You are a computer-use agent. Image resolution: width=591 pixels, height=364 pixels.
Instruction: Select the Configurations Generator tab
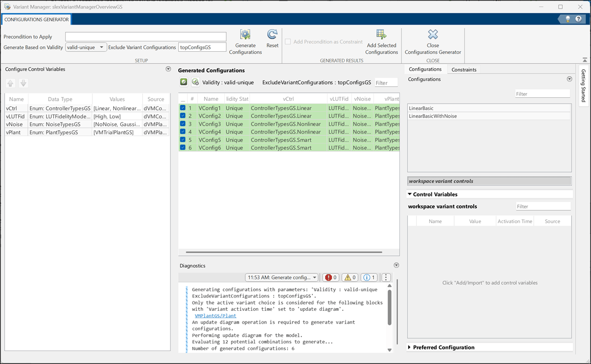coord(36,19)
